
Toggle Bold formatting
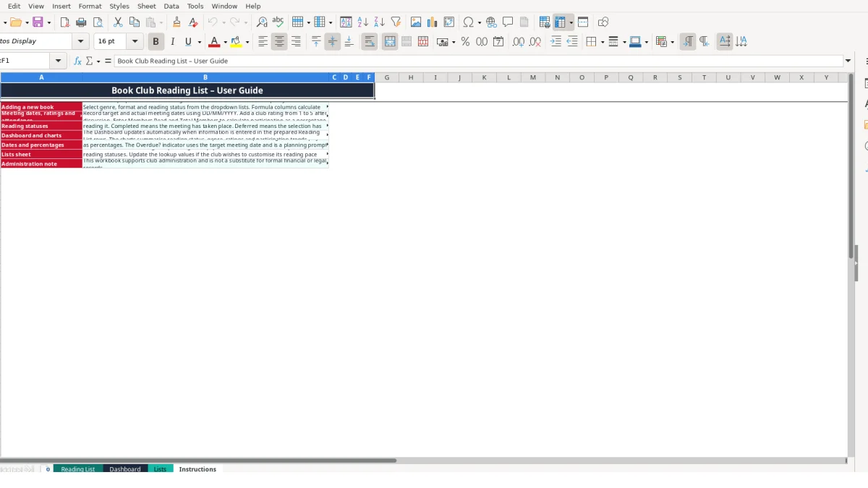coord(156,42)
